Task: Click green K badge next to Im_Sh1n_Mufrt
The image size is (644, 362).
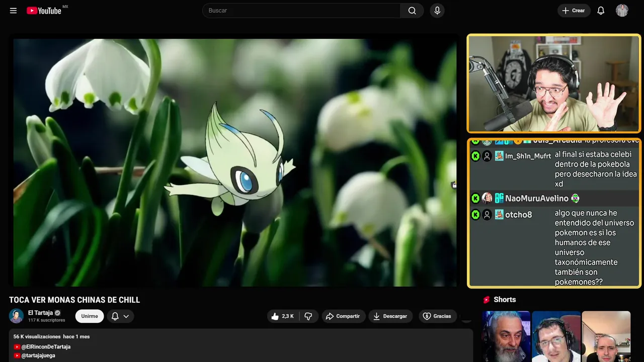Action: pyautogui.click(x=475, y=156)
